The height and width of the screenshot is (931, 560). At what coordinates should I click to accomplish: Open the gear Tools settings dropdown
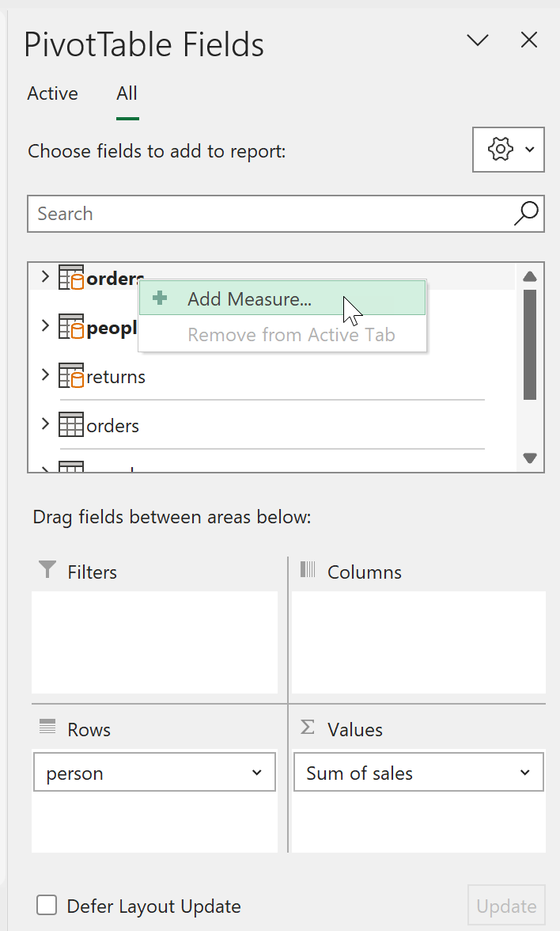click(508, 149)
